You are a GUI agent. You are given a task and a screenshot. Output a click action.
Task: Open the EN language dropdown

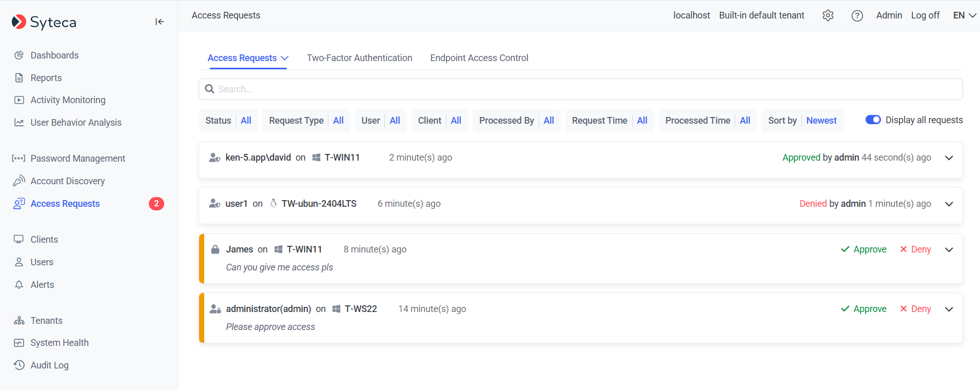(x=964, y=15)
